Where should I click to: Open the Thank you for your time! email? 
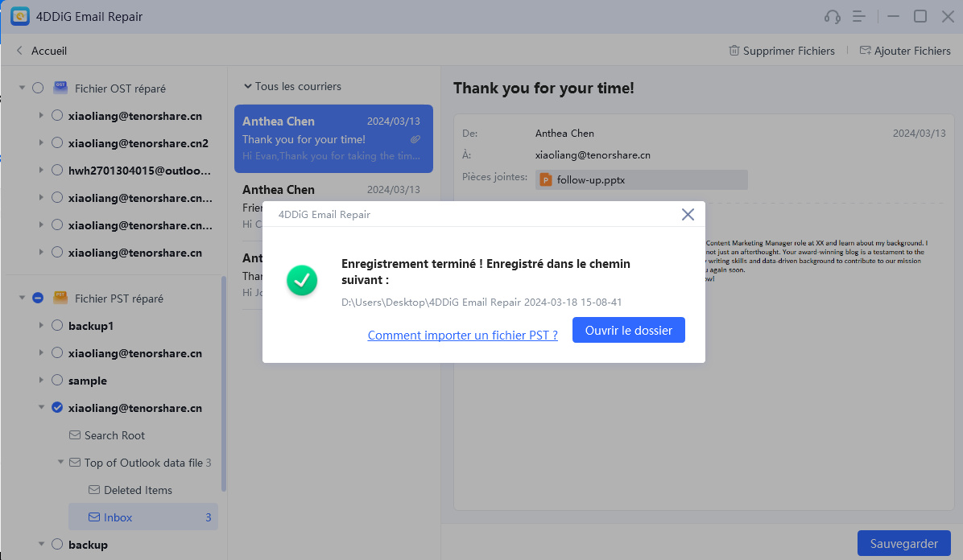coord(333,138)
